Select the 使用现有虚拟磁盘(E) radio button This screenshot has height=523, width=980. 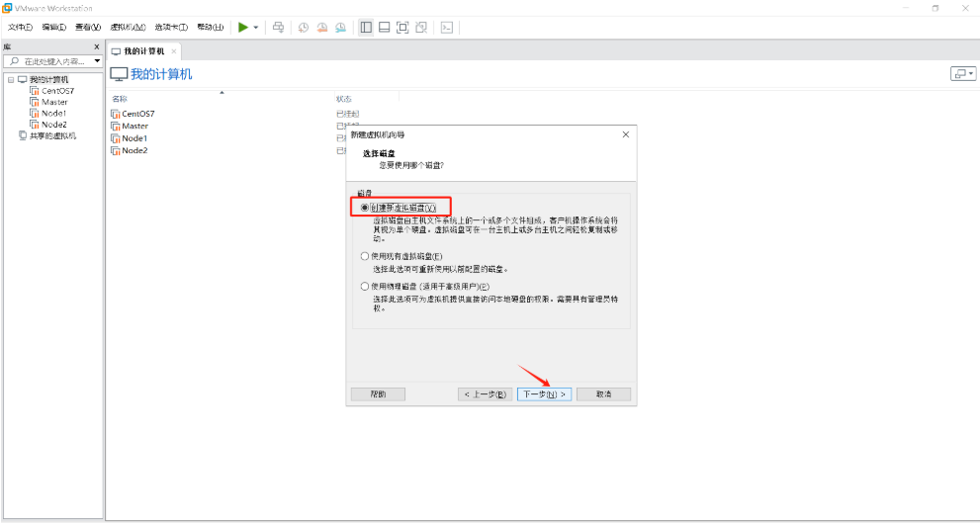(365, 256)
